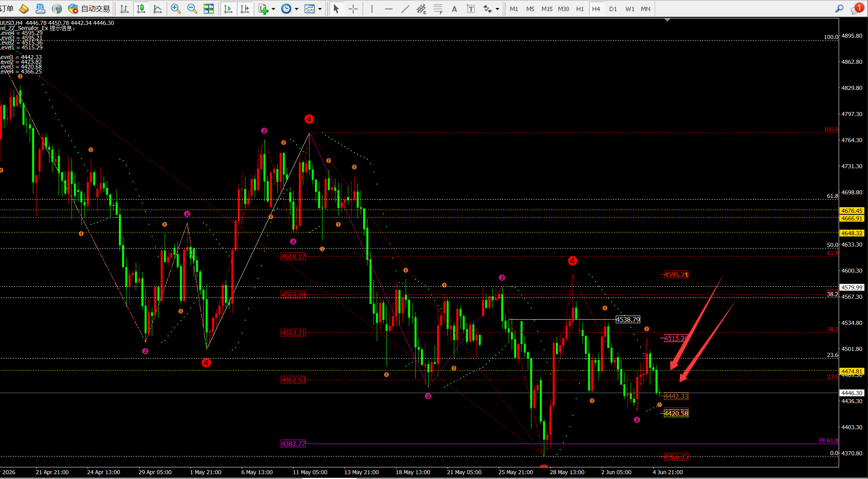
Task: Switch timeframe to M5
Action: [530, 9]
